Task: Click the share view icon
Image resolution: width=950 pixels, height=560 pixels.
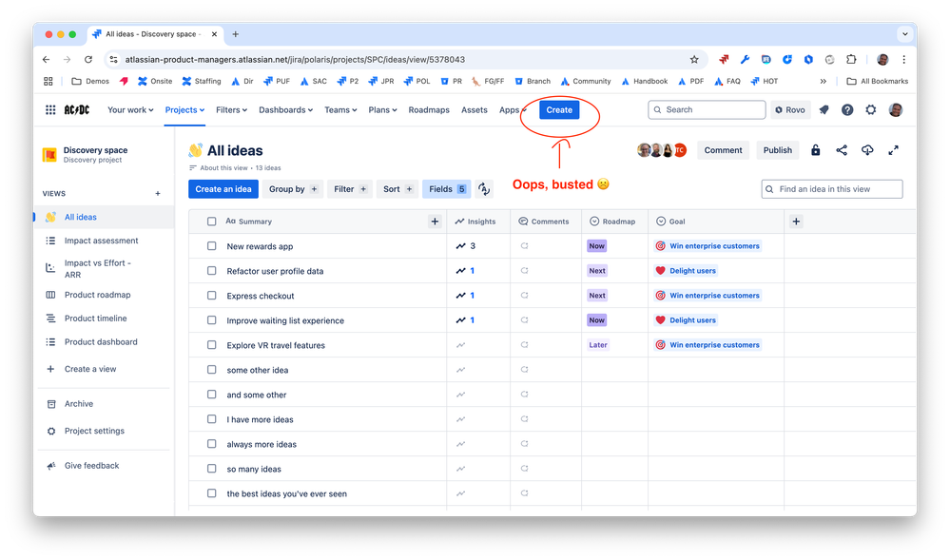Action: click(842, 150)
